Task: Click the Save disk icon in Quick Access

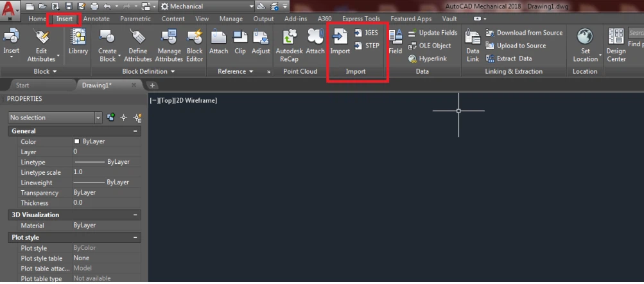Action: click(x=69, y=6)
